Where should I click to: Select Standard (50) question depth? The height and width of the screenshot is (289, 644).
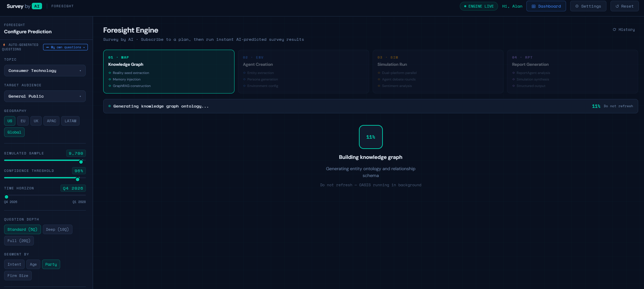coord(23,229)
